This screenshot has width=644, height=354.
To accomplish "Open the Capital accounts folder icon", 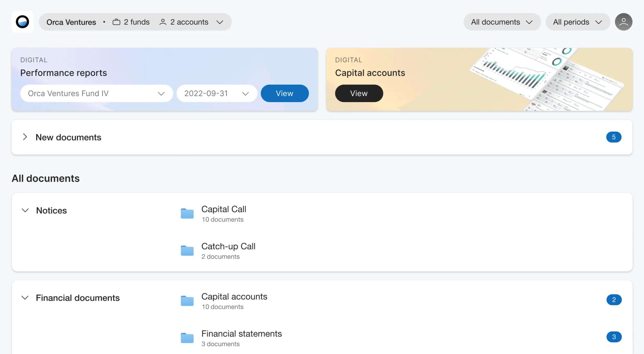I will point(187,301).
